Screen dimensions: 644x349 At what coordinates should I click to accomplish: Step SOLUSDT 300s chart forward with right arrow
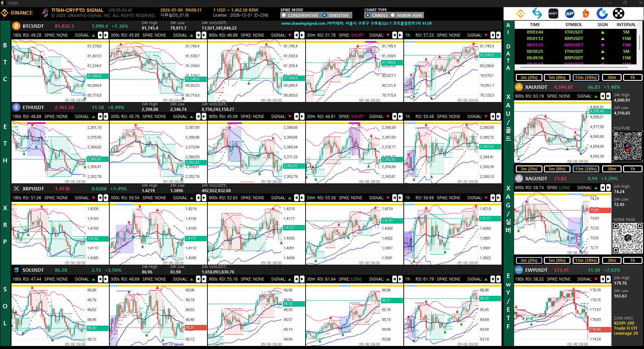pos(204,279)
